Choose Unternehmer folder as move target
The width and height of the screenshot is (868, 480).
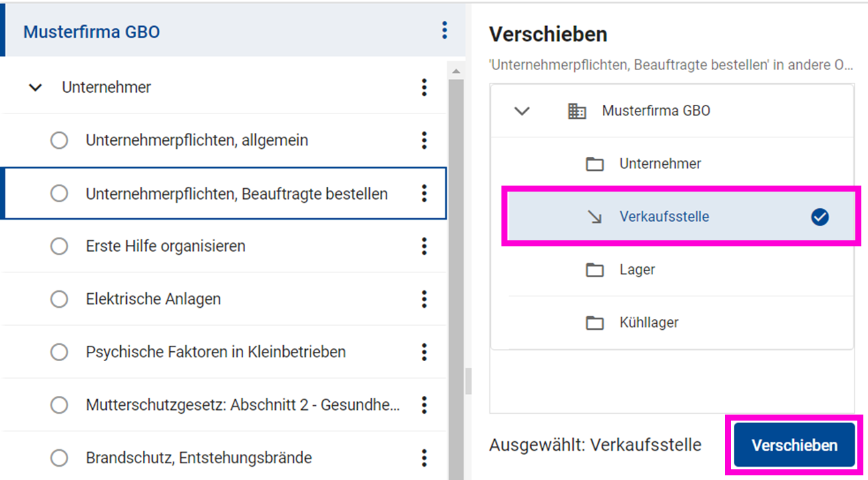pyautogui.click(x=660, y=164)
